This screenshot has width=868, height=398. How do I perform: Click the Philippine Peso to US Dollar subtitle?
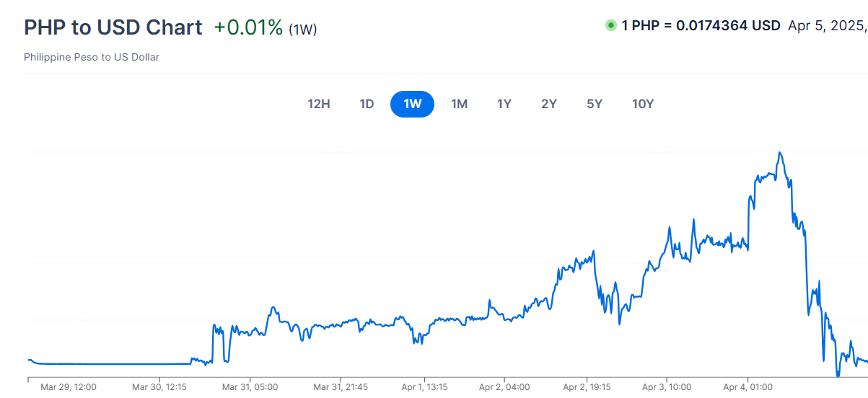point(92,57)
